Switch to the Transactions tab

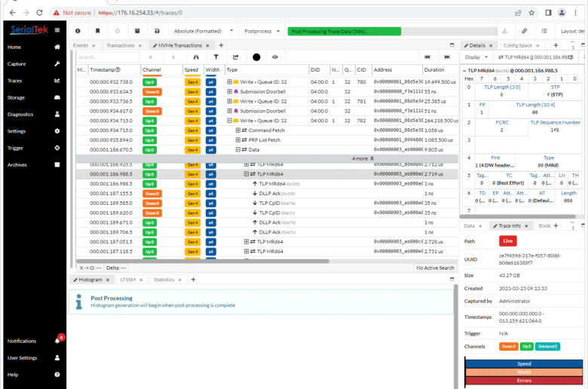(x=121, y=45)
